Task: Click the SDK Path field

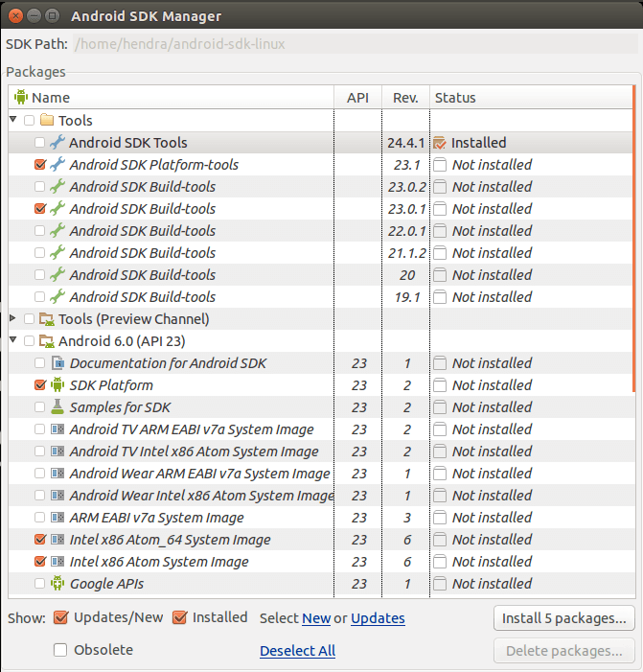Action: [x=356, y=44]
